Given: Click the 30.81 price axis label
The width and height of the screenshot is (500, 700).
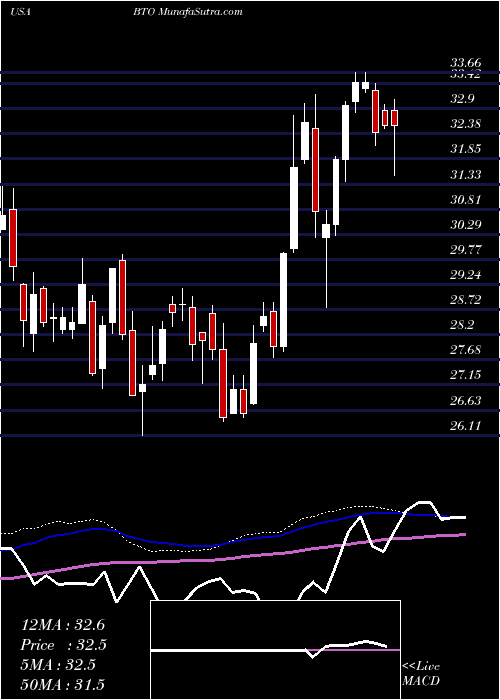Looking at the screenshot, I should coord(466,199).
